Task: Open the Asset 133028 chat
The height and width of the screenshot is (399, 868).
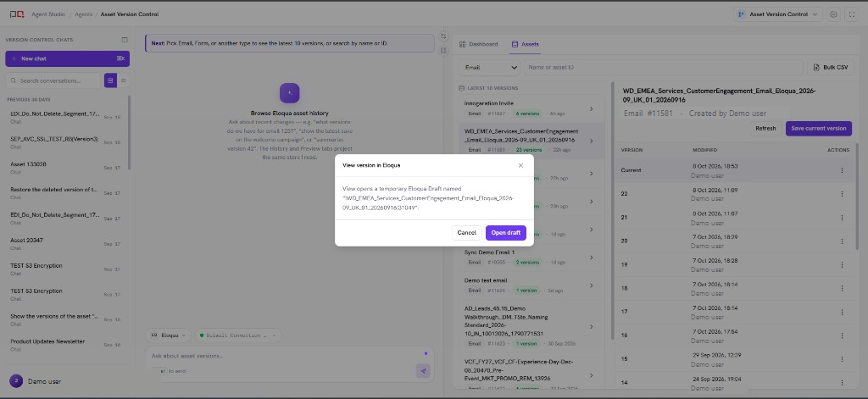Action: point(65,167)
